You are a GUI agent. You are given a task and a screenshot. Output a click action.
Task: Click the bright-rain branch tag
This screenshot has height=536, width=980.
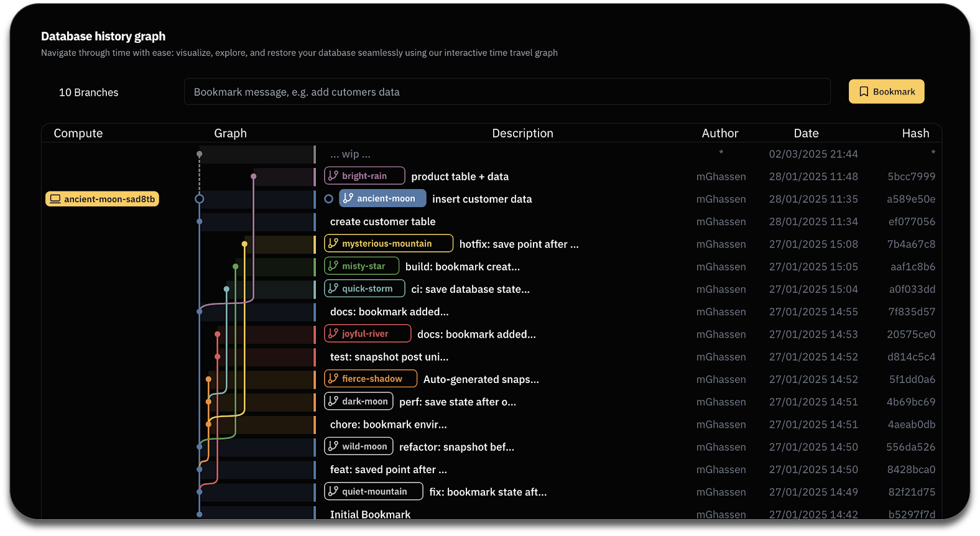(x=364, y=176)
